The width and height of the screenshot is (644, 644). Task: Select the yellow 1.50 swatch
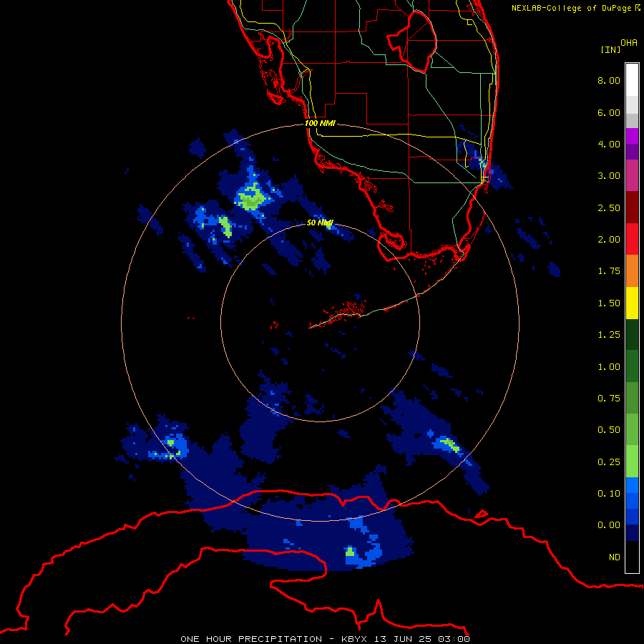(632, 303)
